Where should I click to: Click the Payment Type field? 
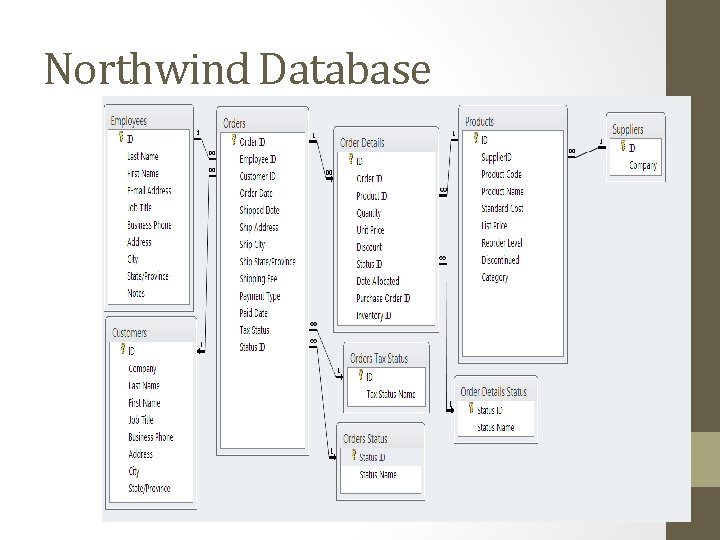coord(259,297)
